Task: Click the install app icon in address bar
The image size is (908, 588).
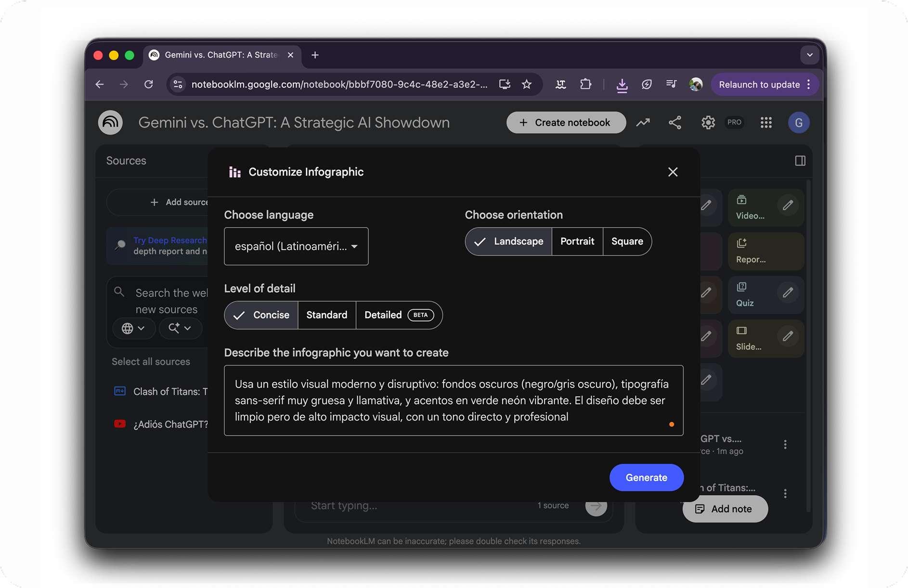Action: (x=505, y=85)
